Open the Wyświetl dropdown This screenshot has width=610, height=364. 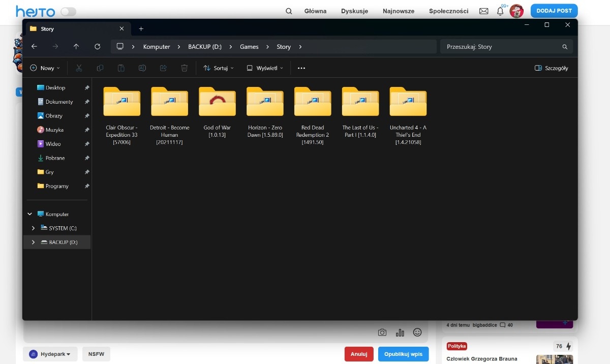[265, 68]
